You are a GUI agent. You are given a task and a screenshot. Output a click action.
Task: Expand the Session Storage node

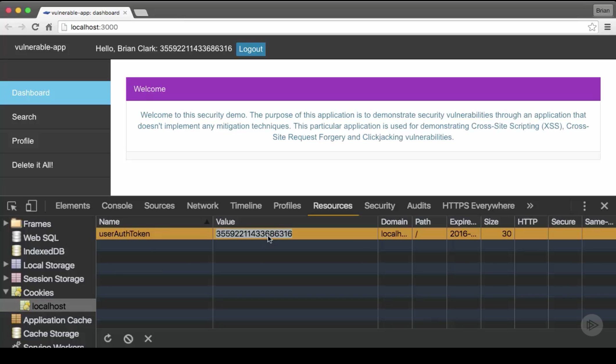click(x=5, y=278)
